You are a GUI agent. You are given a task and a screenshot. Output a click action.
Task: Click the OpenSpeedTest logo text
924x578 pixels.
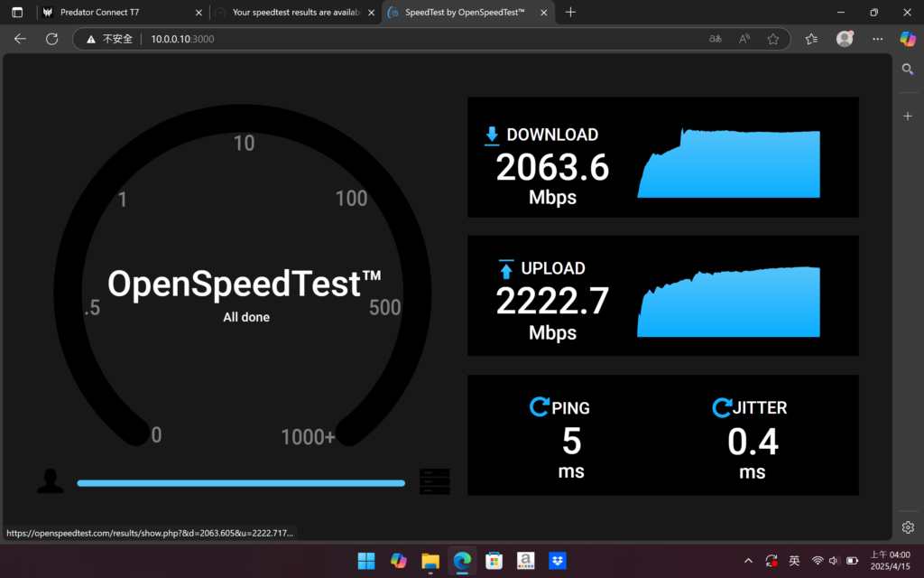(244, 284)
